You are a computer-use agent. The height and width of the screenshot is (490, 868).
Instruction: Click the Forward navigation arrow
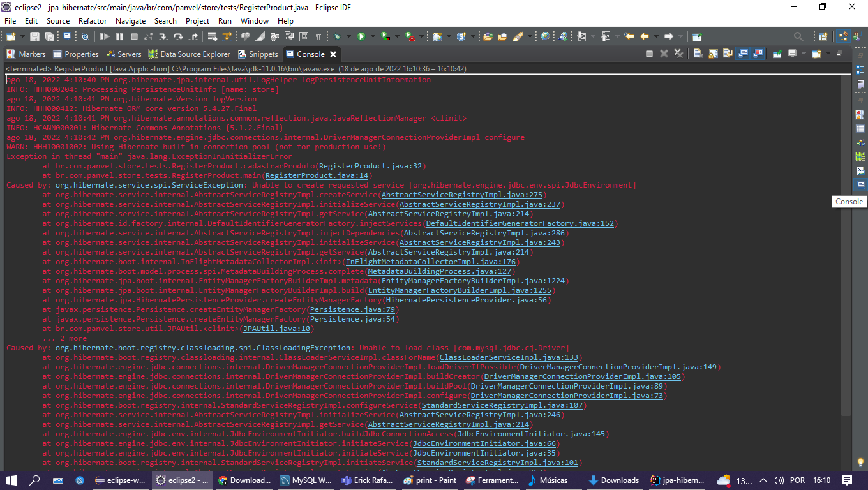pos(669,36)
